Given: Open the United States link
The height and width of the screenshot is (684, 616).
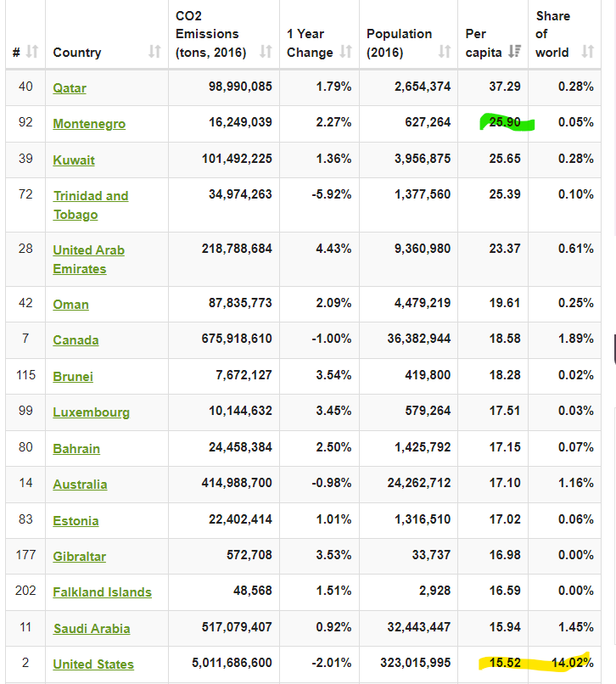Looking at the screenshot, I should tap(93, 664).
